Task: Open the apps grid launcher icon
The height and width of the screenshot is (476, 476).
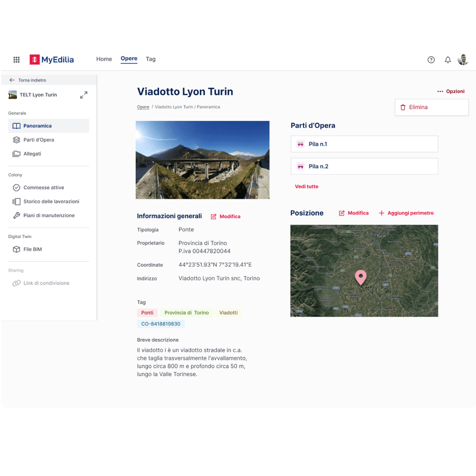Action: [16, 59]
